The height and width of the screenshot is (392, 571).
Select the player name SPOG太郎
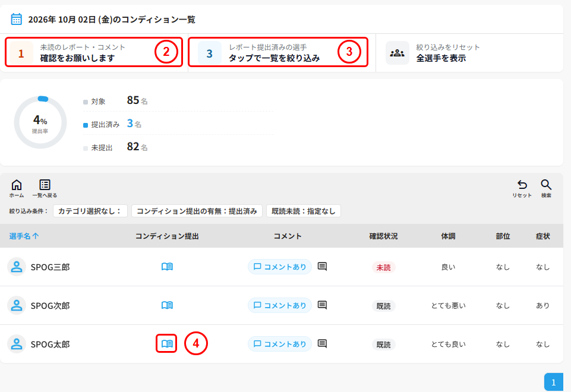click(51, 344)
